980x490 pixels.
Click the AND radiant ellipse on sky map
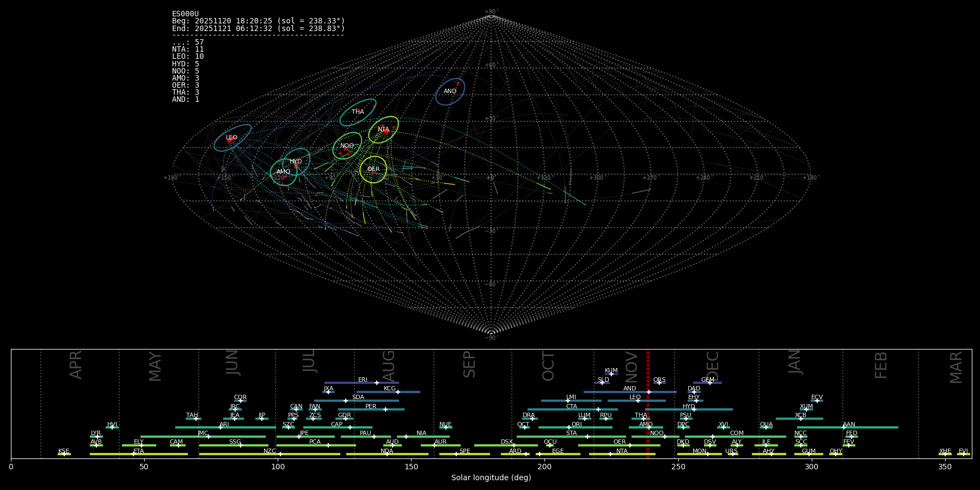click(450, 91)
